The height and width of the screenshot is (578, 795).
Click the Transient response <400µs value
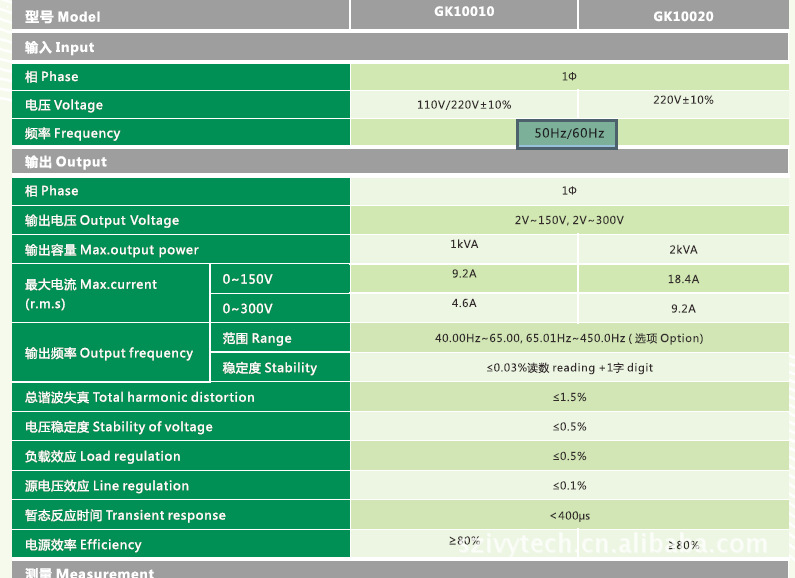click(569, 516)
